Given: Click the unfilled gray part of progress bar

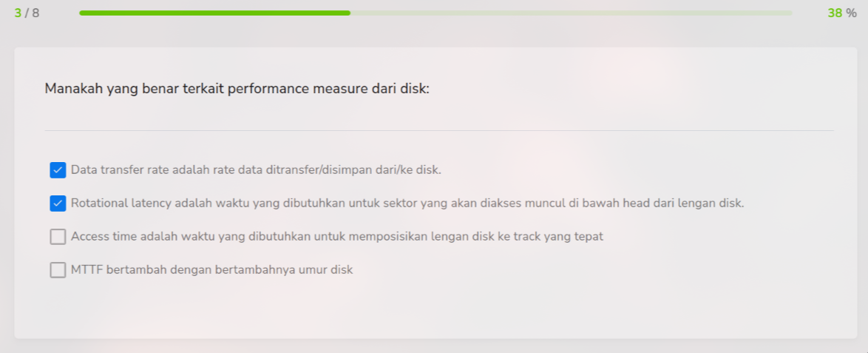Looking at the screenshot, I should (x=569, y=13).
